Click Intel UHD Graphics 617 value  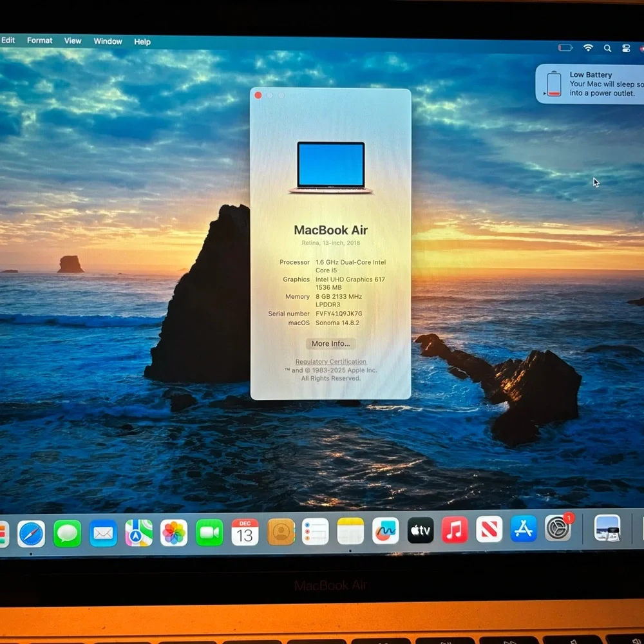click(350, 283)
